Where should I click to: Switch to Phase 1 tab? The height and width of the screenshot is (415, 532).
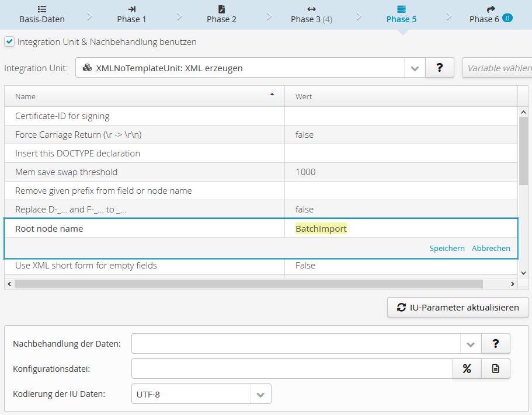pyautogui.click(x=131, y=15)
